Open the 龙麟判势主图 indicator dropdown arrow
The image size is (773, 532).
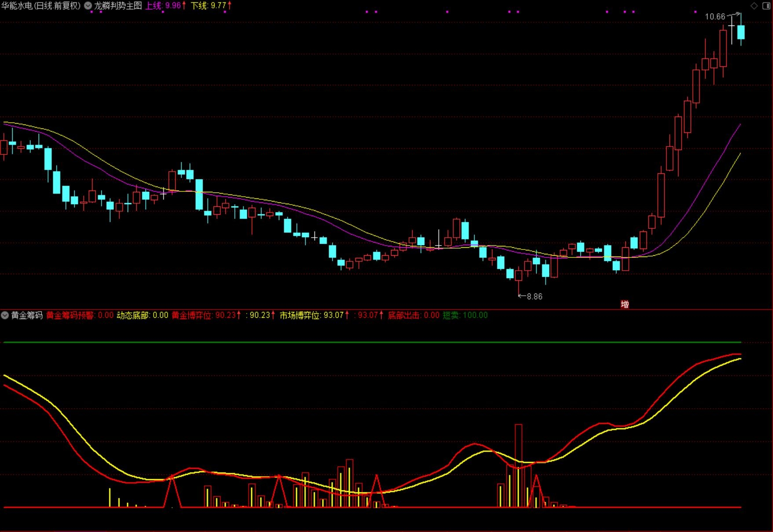click(88, 6)
